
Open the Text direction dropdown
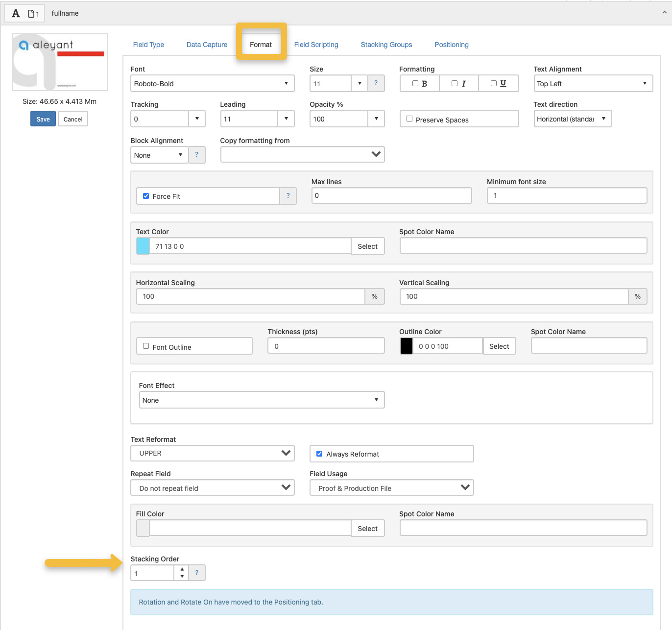click(x=573, y=119)
